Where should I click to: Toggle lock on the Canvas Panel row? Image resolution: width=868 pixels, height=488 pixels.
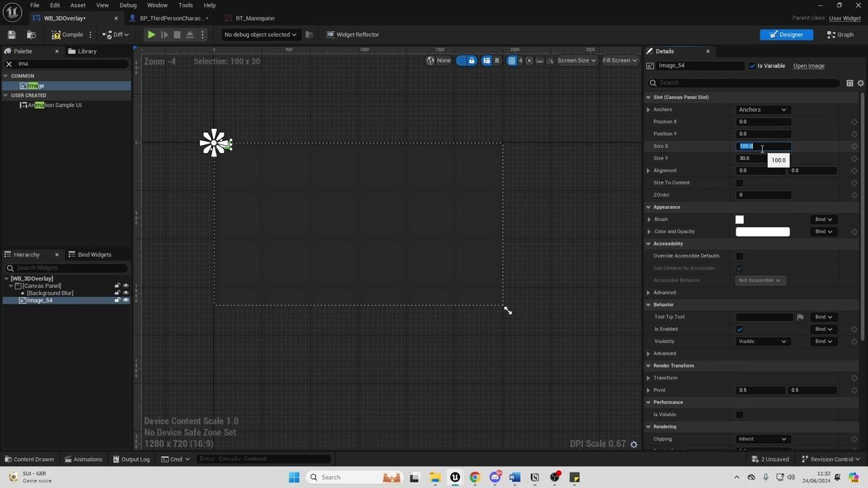tap(117, 285)
